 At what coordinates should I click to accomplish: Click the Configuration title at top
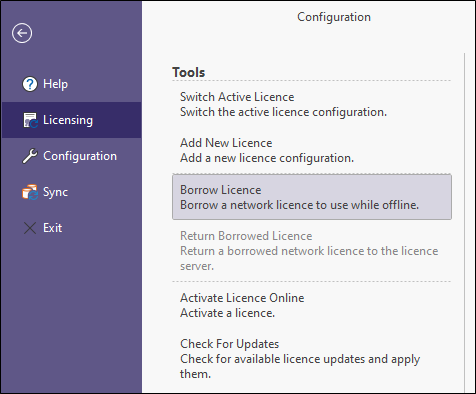pos(334,17)
